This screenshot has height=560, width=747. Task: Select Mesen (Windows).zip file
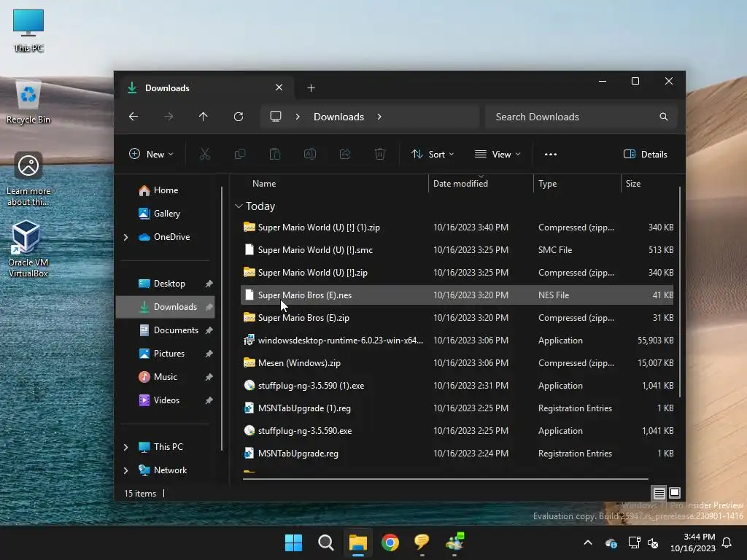[457, 363]
